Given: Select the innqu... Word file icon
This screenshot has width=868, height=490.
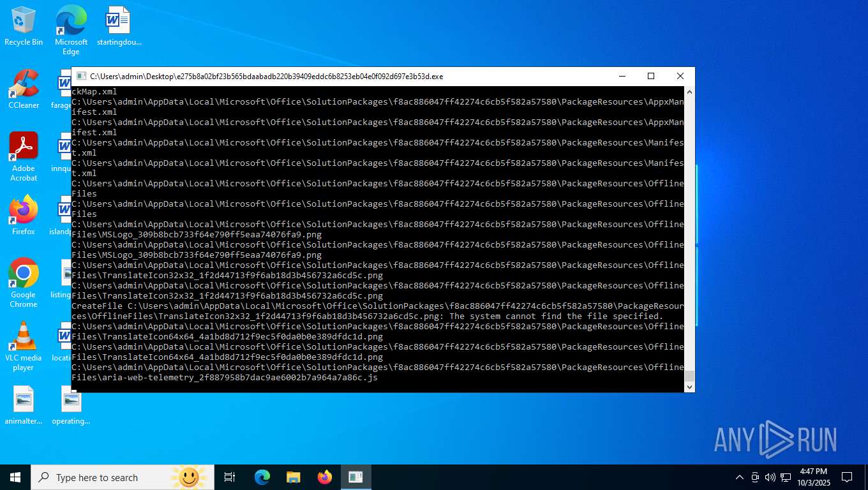Looking at the screenshot, I should click(x=62, y=153).
